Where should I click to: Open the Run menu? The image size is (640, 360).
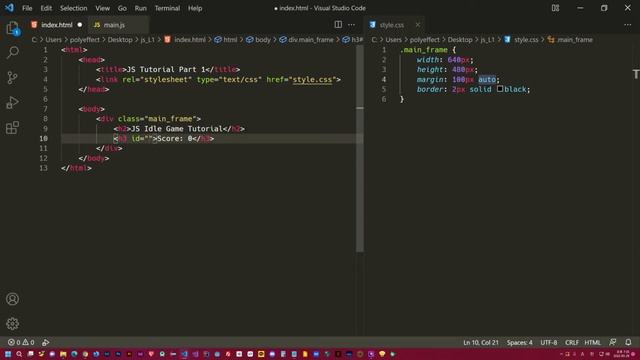click(140, 8)
